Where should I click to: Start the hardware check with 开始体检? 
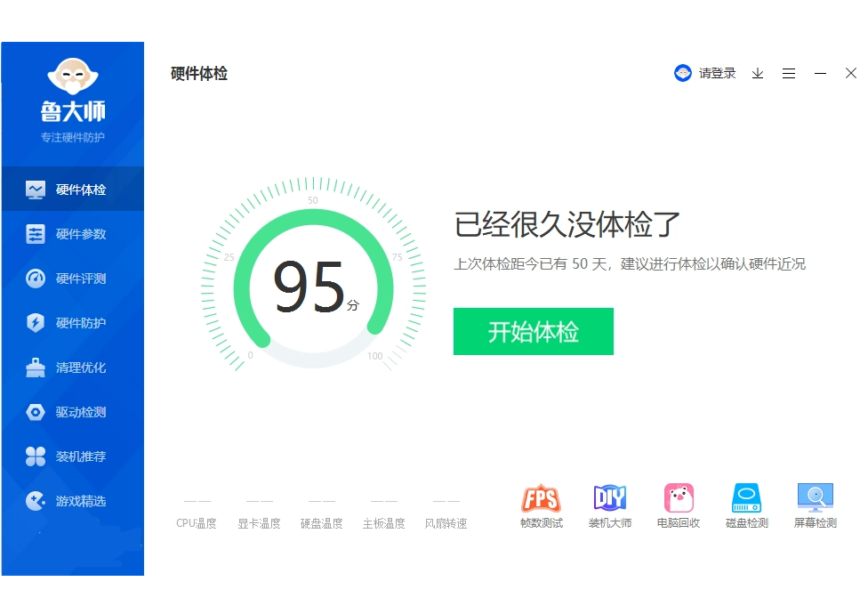point(533,332)
